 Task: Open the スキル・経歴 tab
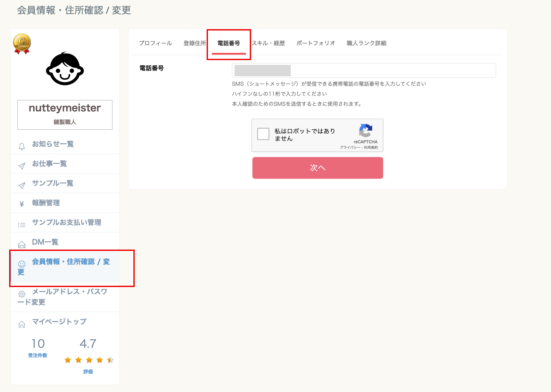click(268, 43)
